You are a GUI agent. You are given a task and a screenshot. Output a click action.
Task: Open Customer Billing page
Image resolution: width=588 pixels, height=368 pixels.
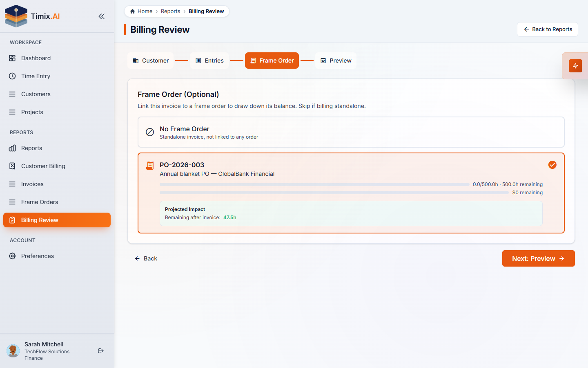pos(57,166)
